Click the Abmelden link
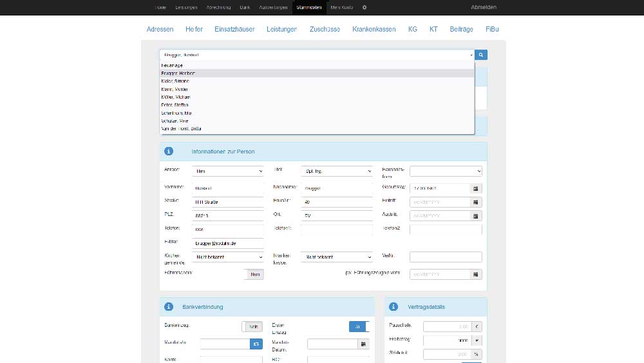644x363 pixels. click(484, 7)
